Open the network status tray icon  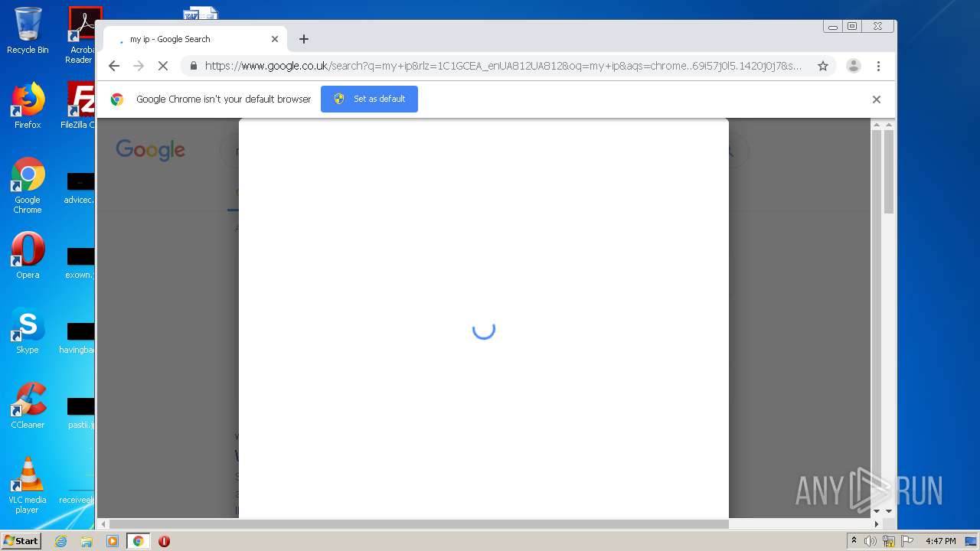tap(889, 541)
